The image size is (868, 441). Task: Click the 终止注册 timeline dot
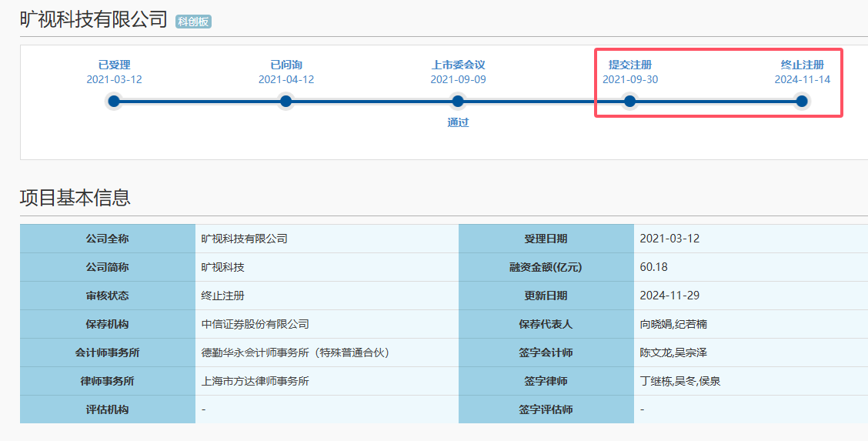tap(802, 102)
